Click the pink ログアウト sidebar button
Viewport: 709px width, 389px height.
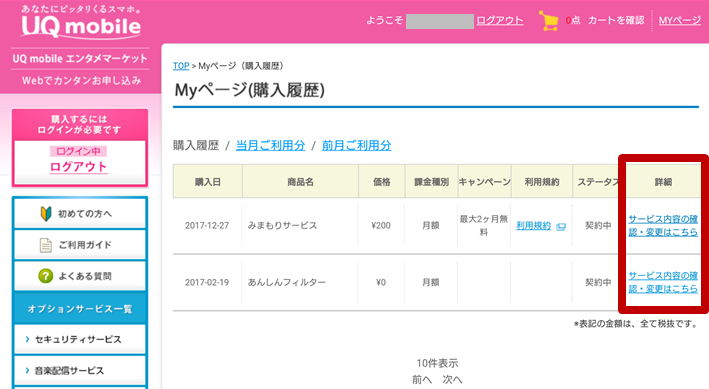(79, 167)
